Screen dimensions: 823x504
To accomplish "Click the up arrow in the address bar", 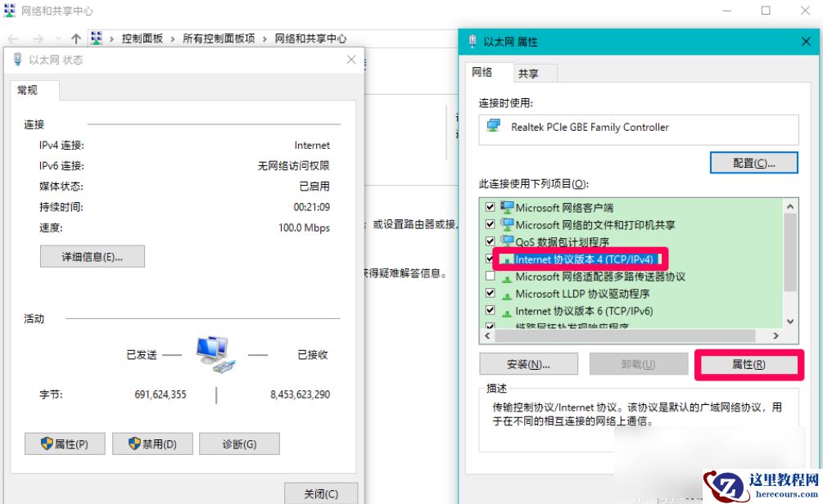I will [75, 38].
